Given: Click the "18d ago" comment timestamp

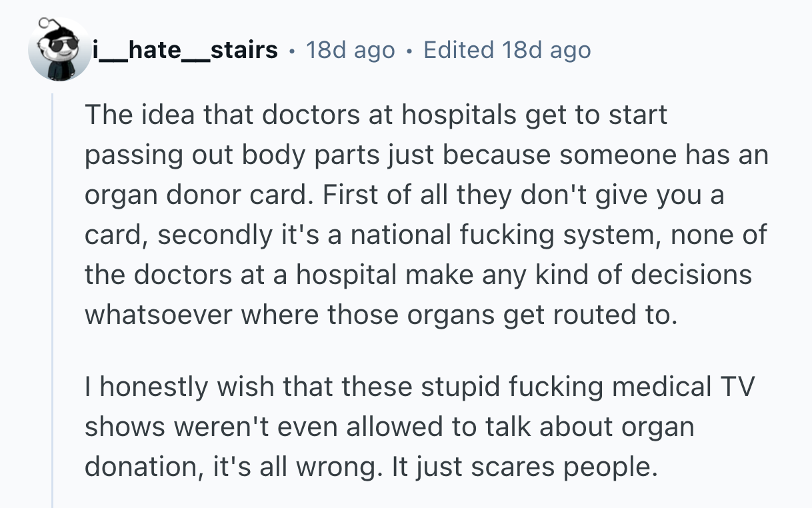Looking at the screenshot, I should pyautogui.click(x=350, y=50).
